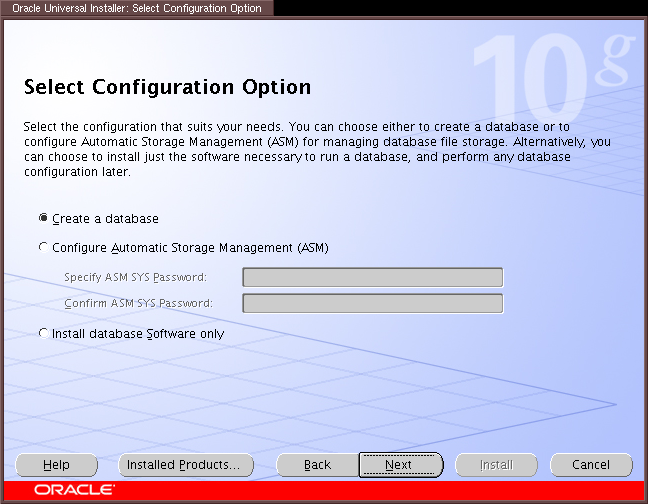Image resolution: width=648 pixels, height=504 pixels.
Task: Select Install database Software only radio button
Action: pos(43,334)
